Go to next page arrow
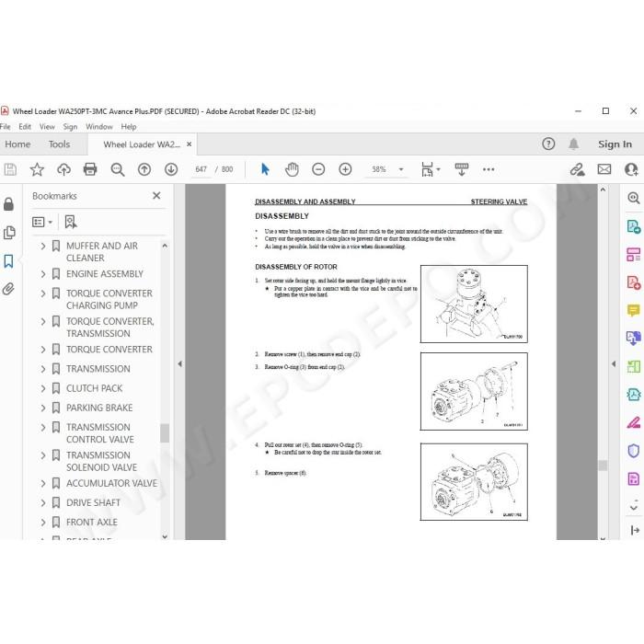Viewport: 644px width, 644px height. click(x=171, y=169)
